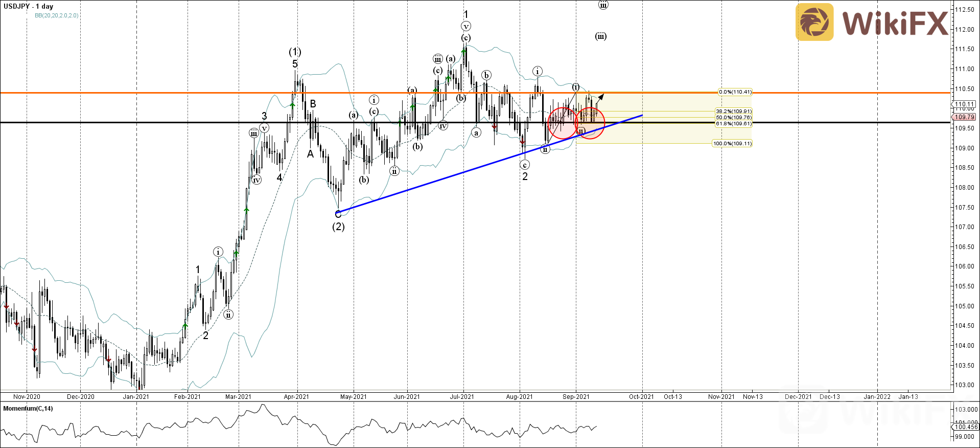The height and width of the screenshot is (448, 980).
Task: Click the C wave label at April low
Action: [x=338, y=215]
